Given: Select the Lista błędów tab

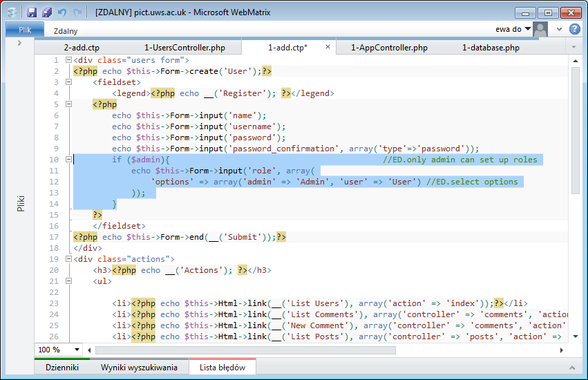Looking at the screenshot, I should click(x=222, y=368).
